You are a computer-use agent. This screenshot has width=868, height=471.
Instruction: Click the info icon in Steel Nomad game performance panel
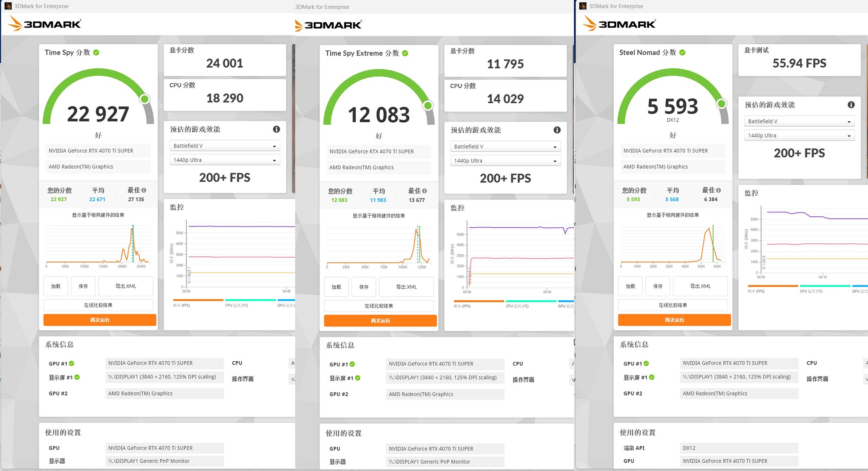[x=851, y=105]
